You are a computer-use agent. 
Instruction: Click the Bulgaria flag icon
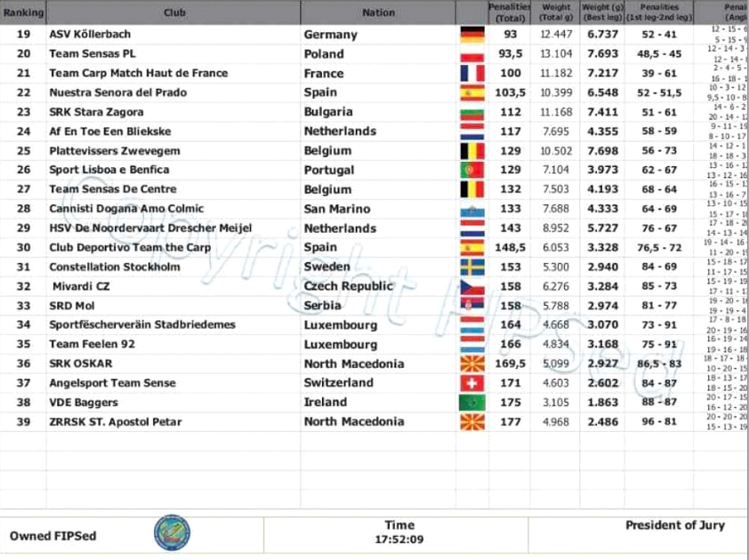point(471,112)
